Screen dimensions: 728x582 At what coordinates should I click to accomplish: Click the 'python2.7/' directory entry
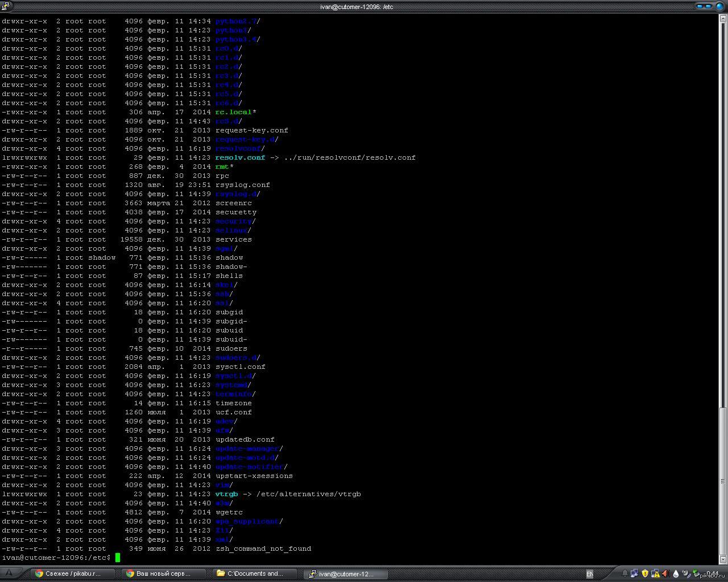coord(238,21)
